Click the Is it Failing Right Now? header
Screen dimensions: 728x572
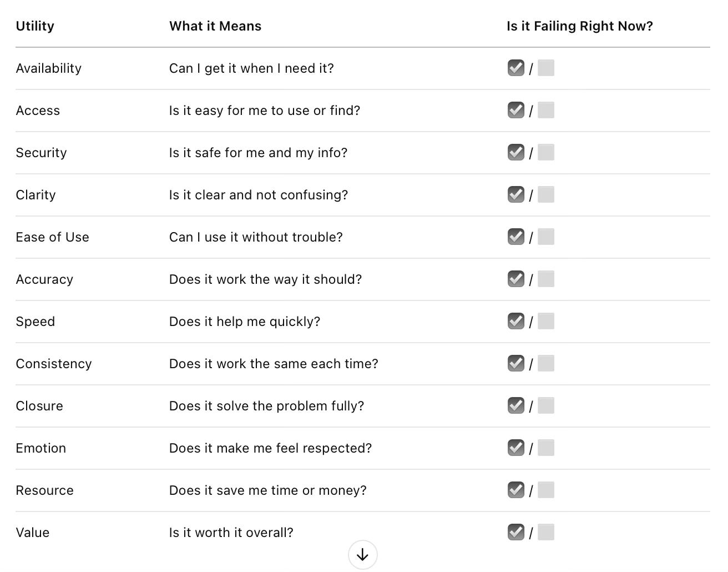pyautogui.click(x=580, y=26)
